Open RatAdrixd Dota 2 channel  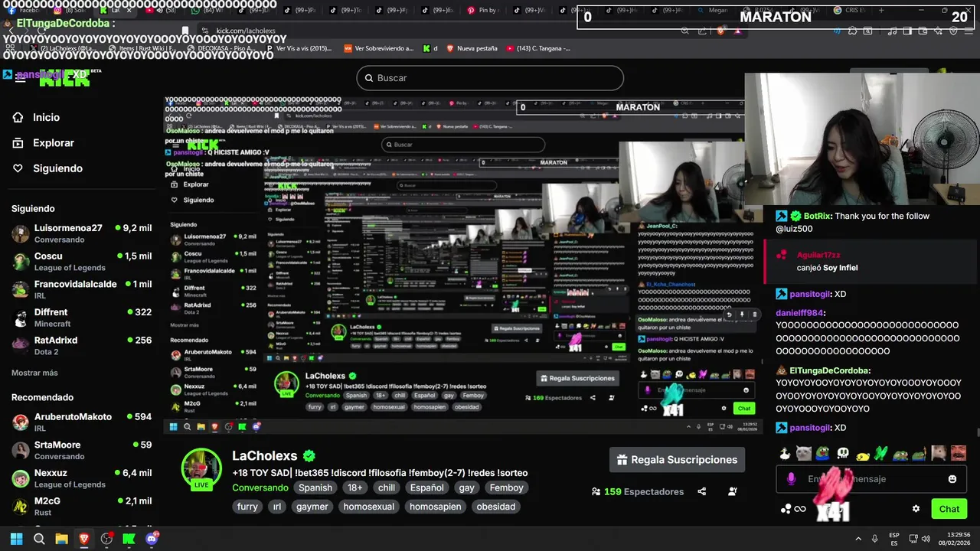[x=82, y=345]
